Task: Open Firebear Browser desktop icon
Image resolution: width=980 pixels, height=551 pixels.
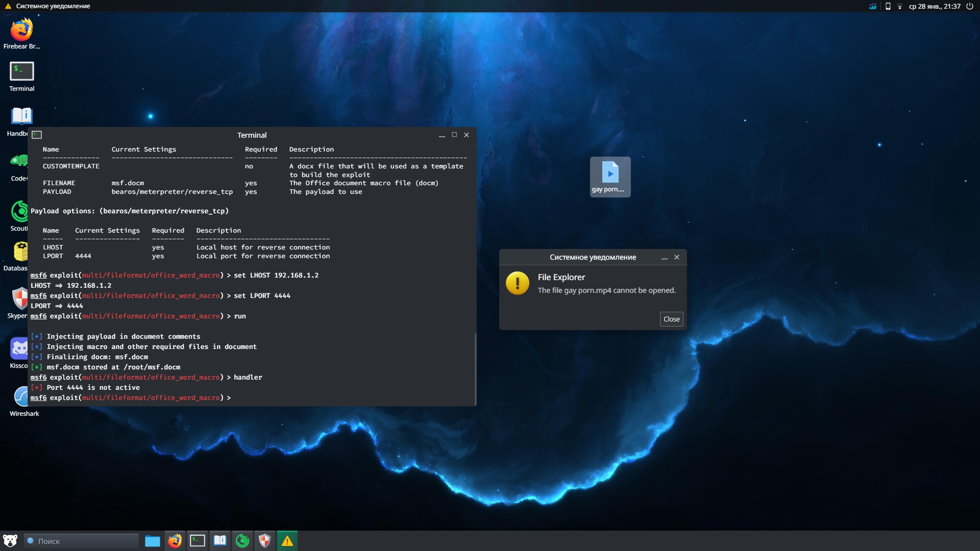Action: click(x=21, y=31)
